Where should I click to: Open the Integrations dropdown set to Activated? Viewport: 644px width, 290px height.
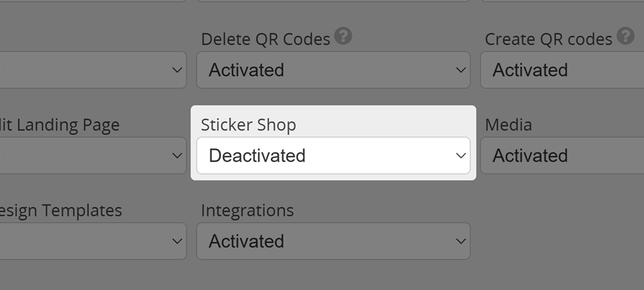click(334, 241)
